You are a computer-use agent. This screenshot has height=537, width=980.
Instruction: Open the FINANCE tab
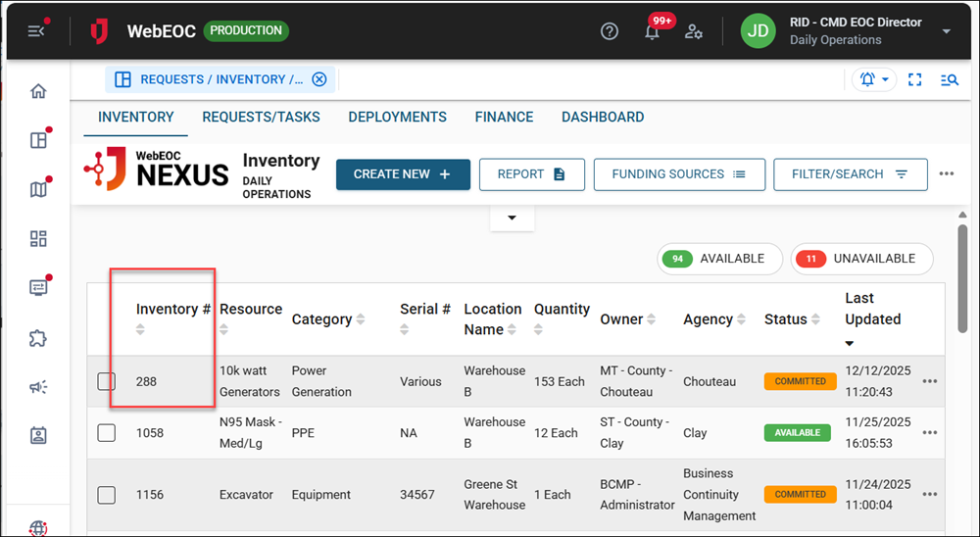tap(504, 117)
